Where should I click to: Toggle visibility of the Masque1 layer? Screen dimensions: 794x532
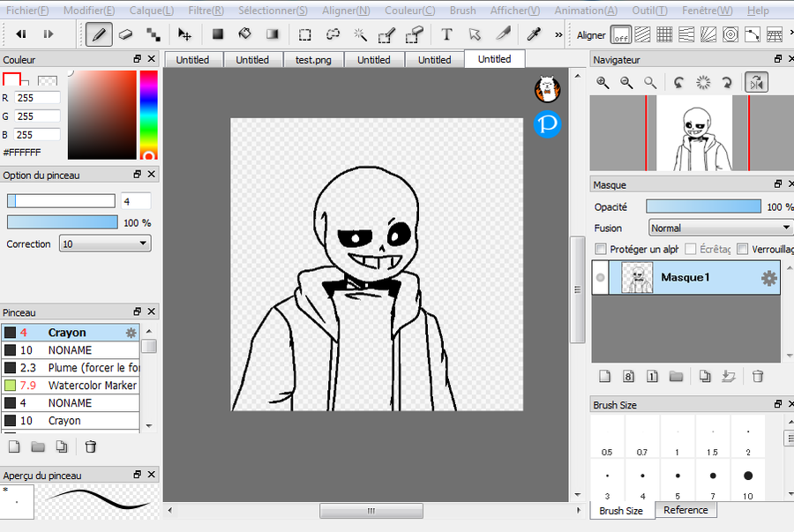point(601,278)
